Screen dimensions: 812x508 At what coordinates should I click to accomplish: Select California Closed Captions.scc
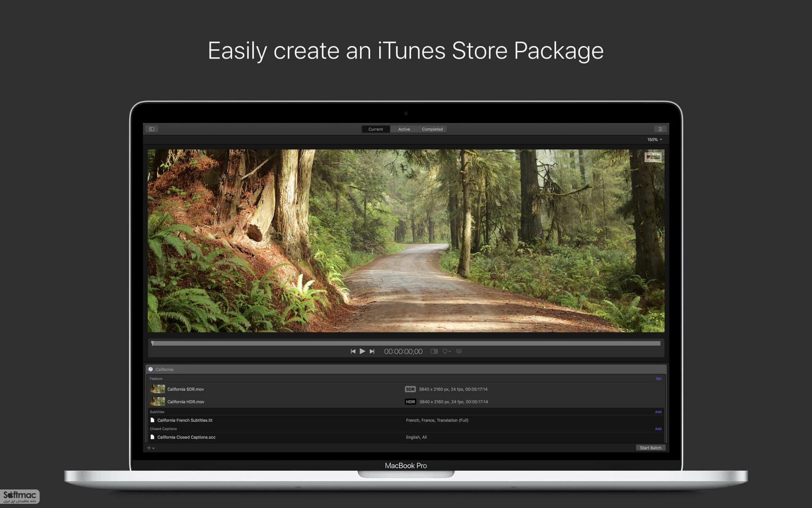[x=406, y=437]
